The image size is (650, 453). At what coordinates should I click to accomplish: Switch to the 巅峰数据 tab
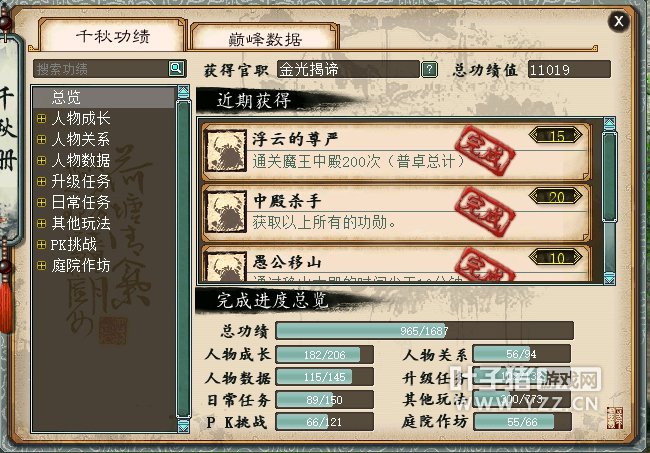pos(265,39)
